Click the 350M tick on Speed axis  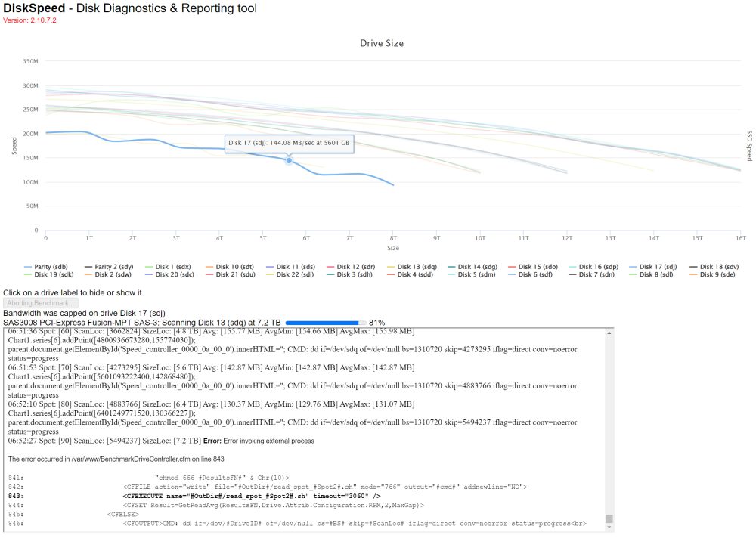click(30, 61)
